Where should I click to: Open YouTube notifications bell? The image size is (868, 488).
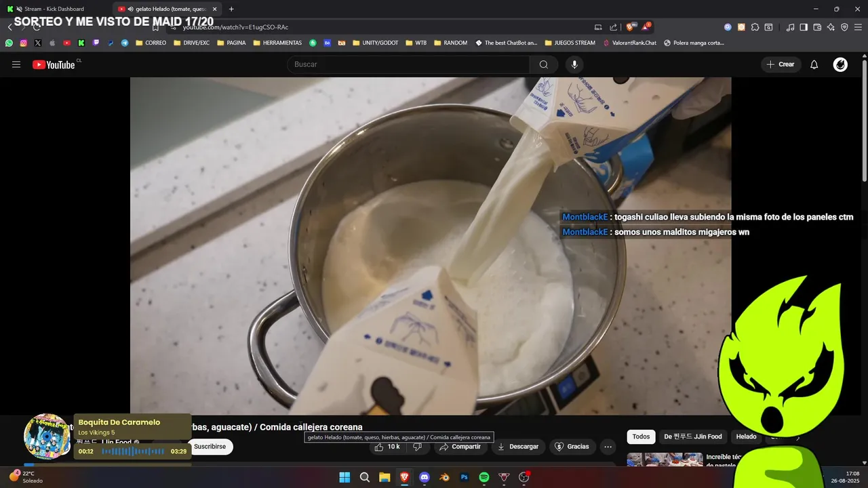tap(814, 64)
